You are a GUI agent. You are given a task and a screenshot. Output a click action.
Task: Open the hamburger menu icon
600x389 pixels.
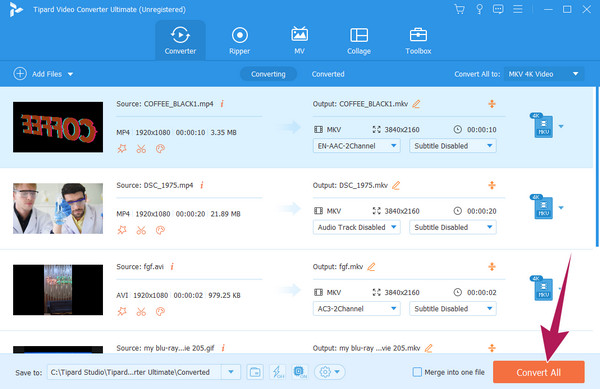point(518,9)
